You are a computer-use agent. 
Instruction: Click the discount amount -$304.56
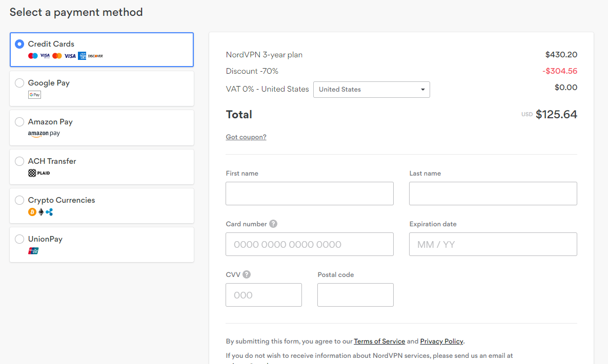559,71
